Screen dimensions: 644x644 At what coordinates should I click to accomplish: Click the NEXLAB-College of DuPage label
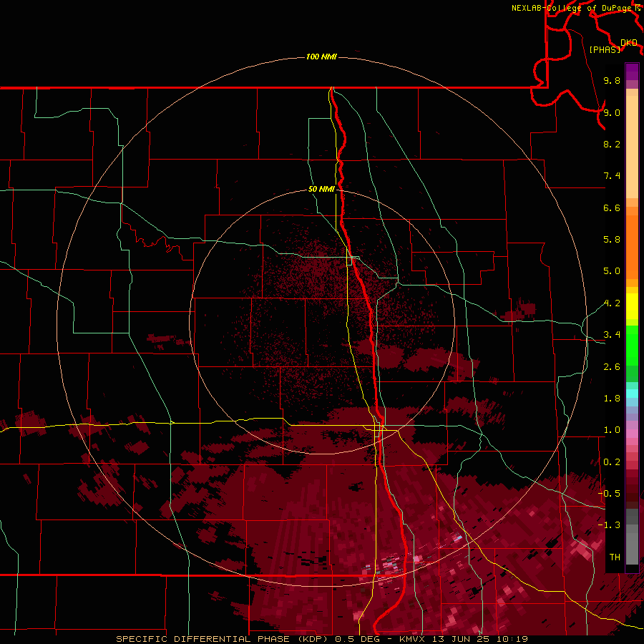pyautogui.click(x=573, y=8)
